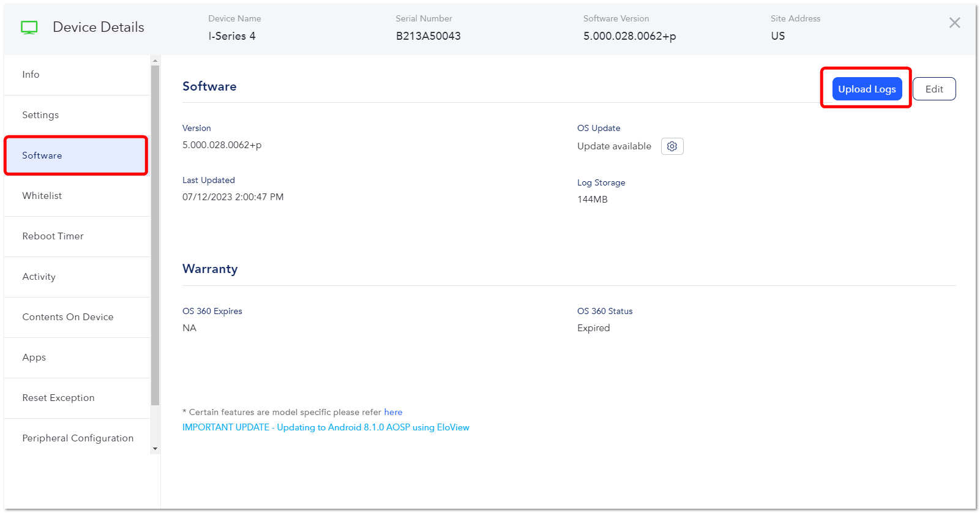Switch to the Settings tab
This screenshot has width=980, height=513.
click(x=77, y=115)
